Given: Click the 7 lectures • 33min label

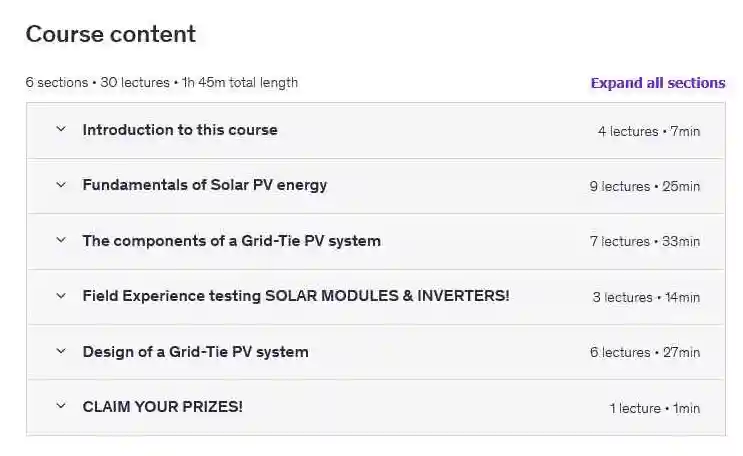Looking at the screenshot, I should [645, 242].
